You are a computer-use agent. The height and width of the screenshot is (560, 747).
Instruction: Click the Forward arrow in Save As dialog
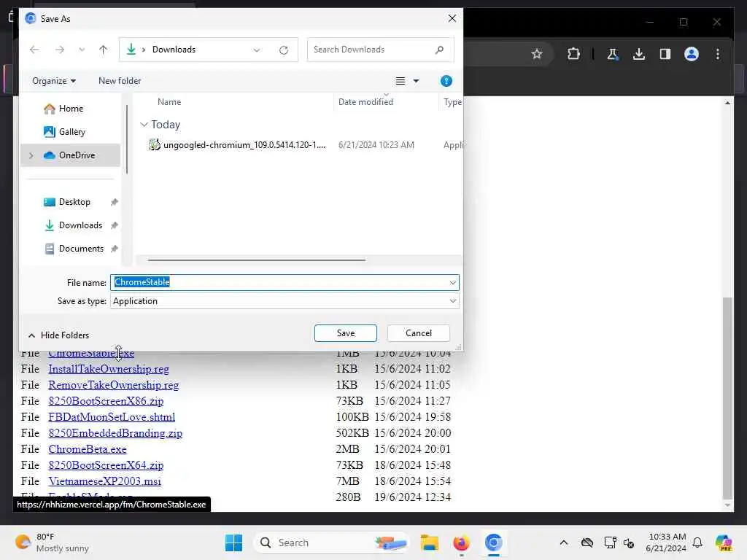[x=60, y=50]
